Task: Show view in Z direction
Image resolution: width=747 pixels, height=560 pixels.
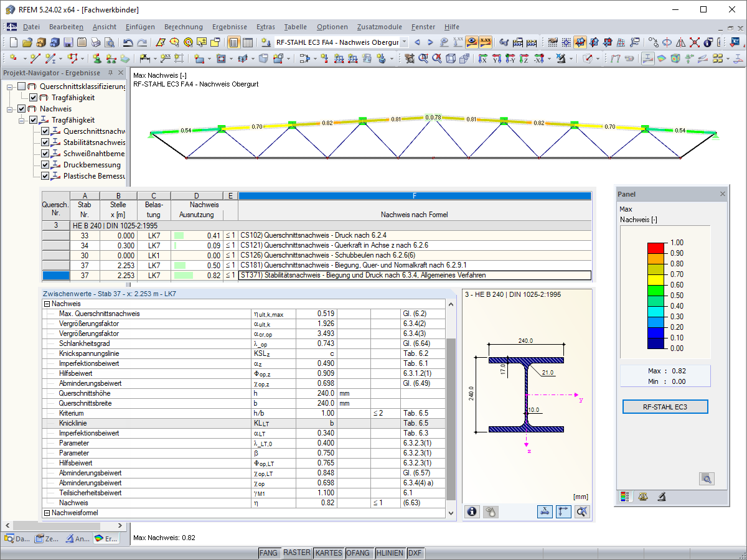Action: (x=524, y=58)
